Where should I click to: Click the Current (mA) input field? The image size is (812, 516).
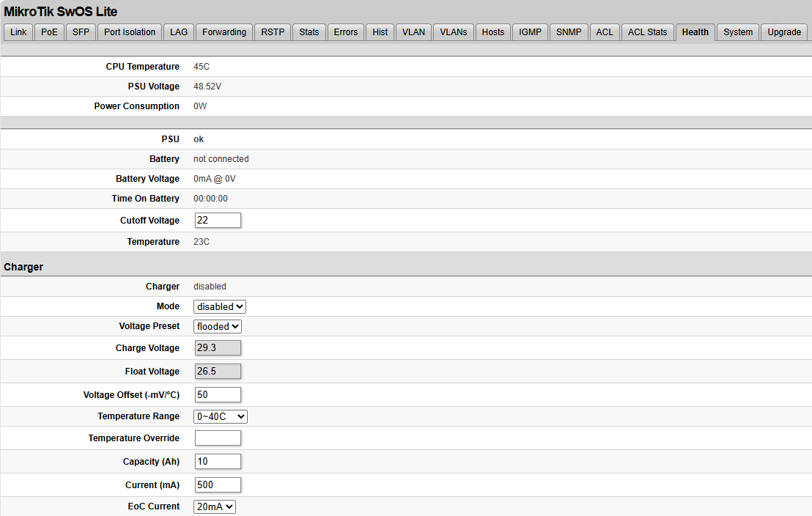click(x=218, y=485)
